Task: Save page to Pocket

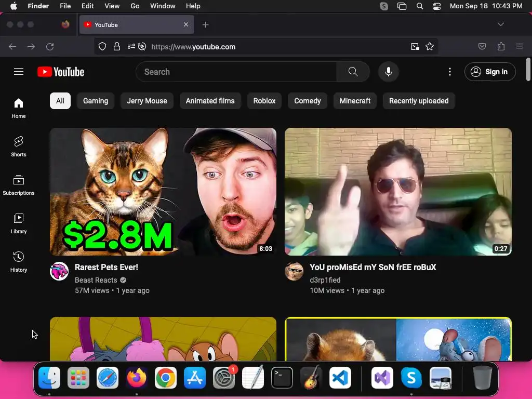Action: (x=482, y=46)
